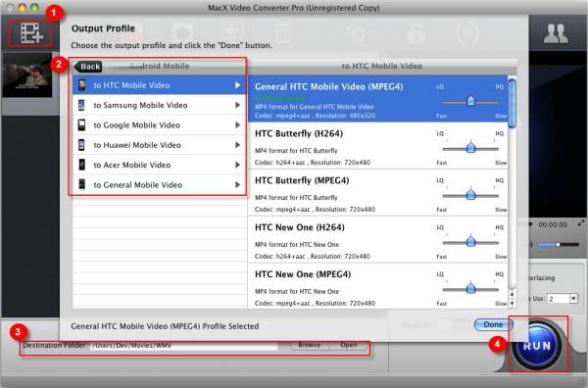588x388 pixels.
Task: Click the Acer phone icon
Action: [81, 165]
